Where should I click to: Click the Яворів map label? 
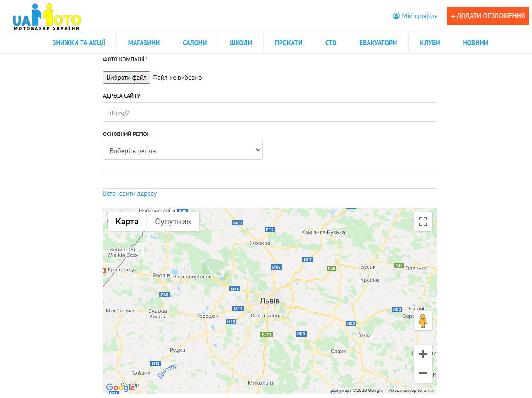pos(161,275)
